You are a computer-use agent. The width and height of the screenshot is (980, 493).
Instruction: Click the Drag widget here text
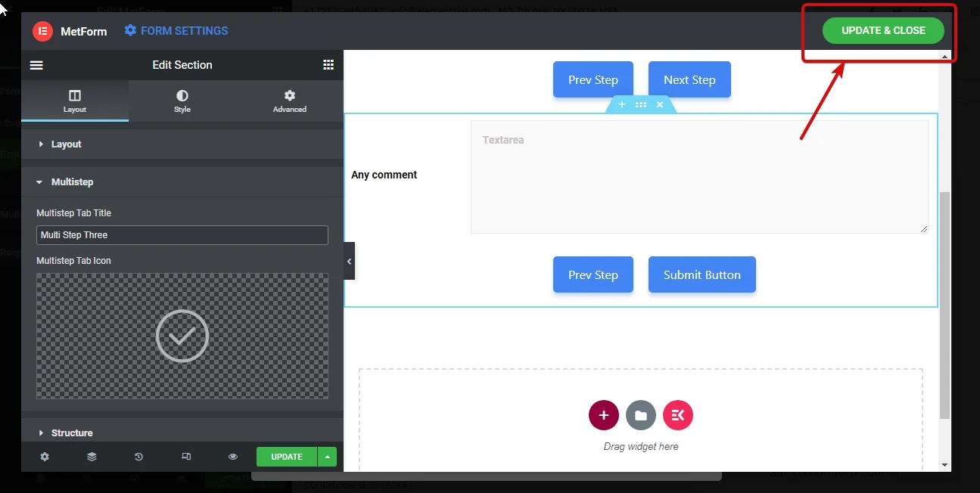[641, 446]
